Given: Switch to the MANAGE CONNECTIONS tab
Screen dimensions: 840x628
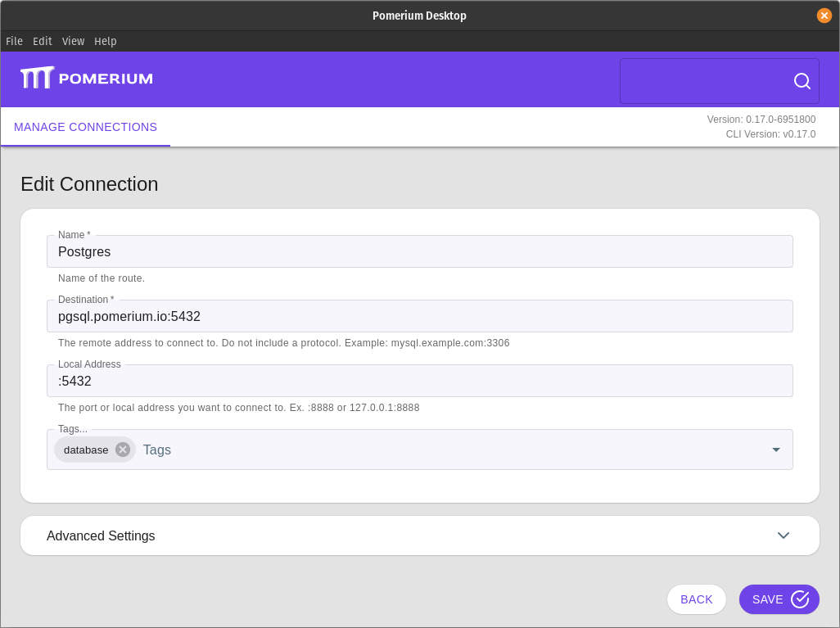Looking at the screenshot, I should point(84,127).
